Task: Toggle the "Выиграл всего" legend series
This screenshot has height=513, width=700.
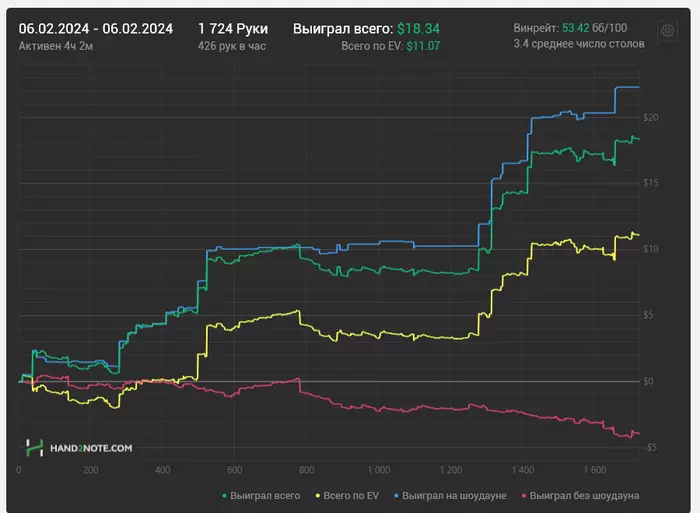Action: (x=261, y=496)
